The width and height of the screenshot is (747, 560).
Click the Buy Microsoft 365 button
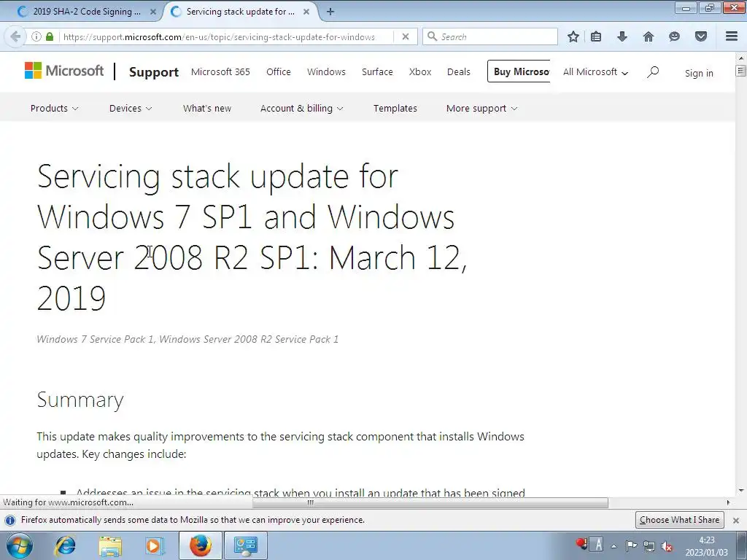tap(519, 71)
